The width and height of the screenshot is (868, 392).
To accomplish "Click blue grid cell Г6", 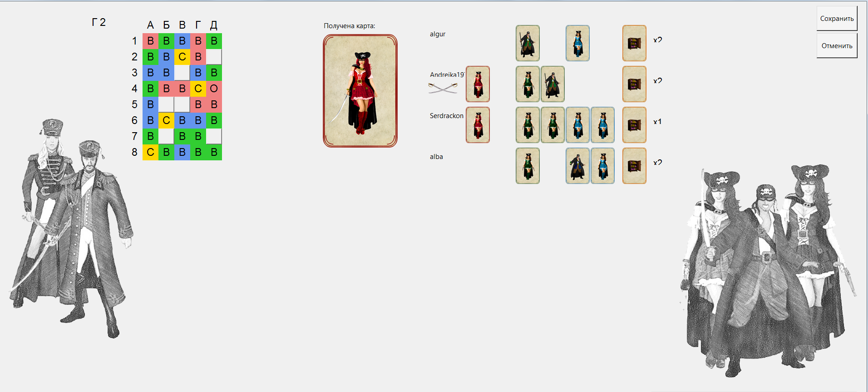I will click(x=198, y=120).
